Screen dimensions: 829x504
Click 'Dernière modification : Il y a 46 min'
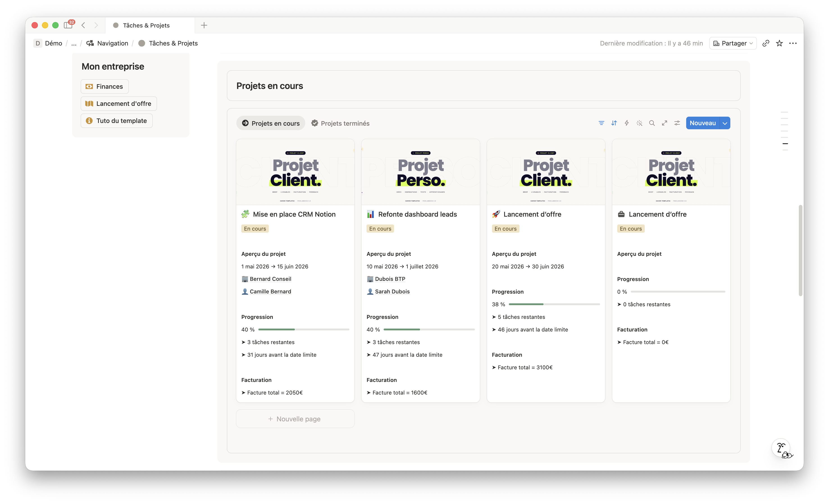pyautogui.click(x=651, y=43)
